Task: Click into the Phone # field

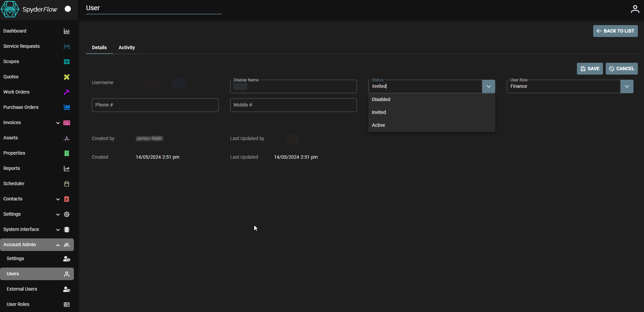Action: tap(155, 105)
